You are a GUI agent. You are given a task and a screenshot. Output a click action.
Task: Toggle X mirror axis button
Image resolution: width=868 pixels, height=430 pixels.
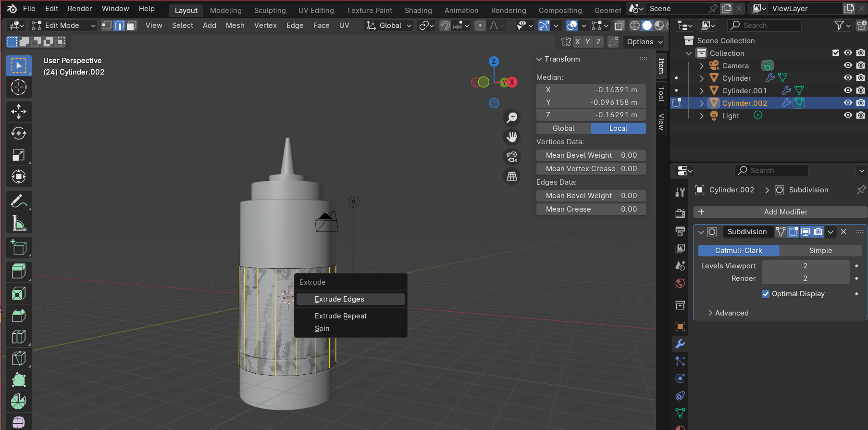click(x=577, y=42)
